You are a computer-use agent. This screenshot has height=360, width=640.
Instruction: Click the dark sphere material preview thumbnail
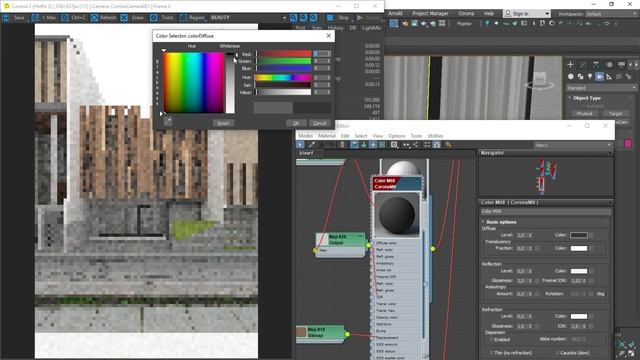coord(397,215)
